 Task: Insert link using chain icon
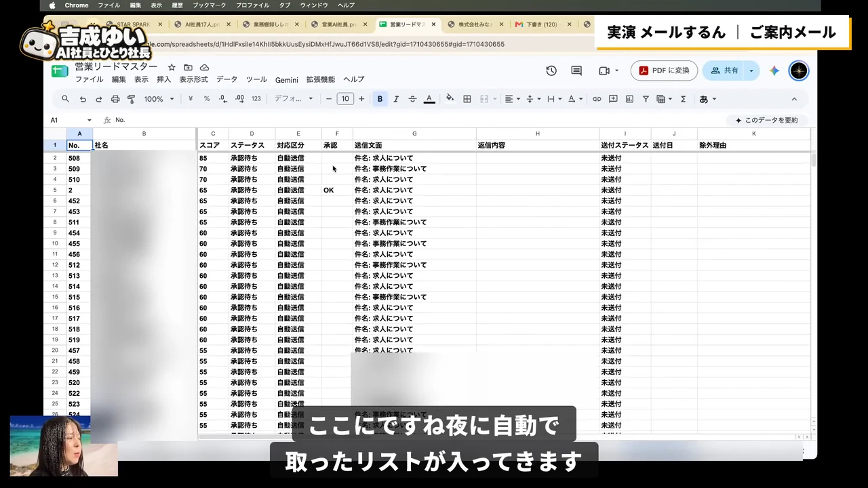[597, 99]
